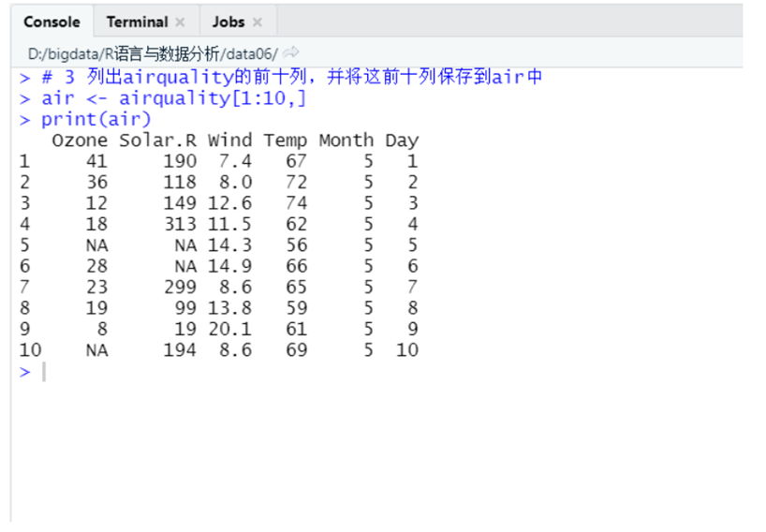This screenshot has width=766, height=532.
Task: Click the print(air) command line
Action: pyautogui.click(x=96, y=119)
